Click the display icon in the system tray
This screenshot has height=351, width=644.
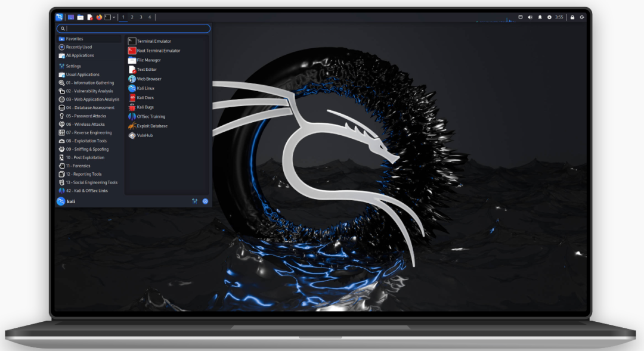[x=521, y=17]
